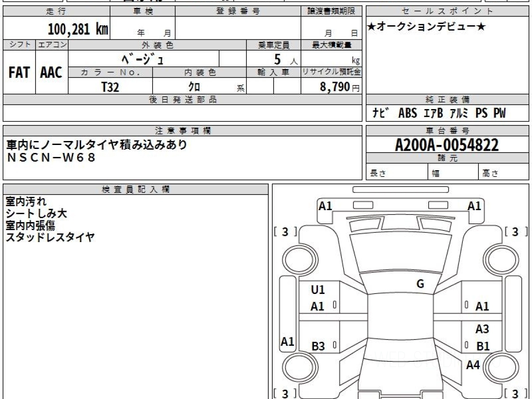
Task: Click the inspector note シートしみ大
Action: 36,214
